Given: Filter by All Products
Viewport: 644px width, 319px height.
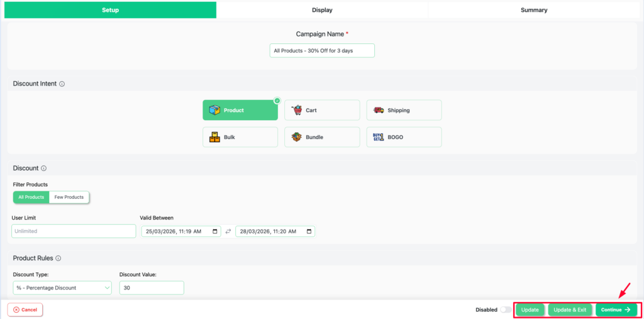Looking at the screenshot, I should [31, 197].
